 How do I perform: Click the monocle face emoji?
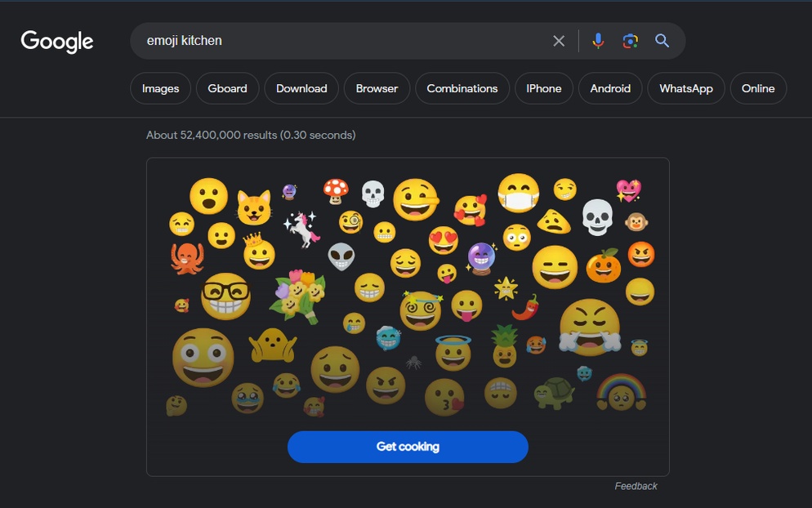point(351,222)
